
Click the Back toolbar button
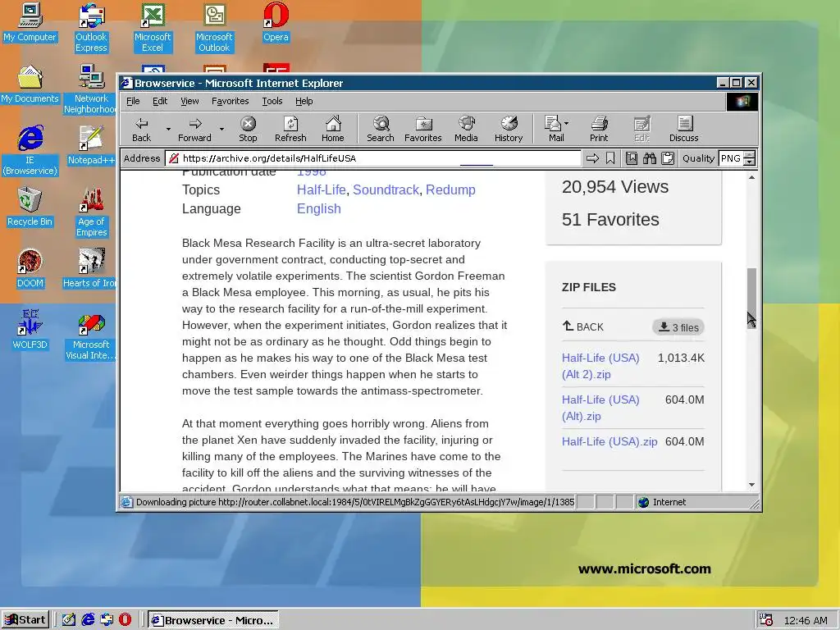tap(141, 130)
